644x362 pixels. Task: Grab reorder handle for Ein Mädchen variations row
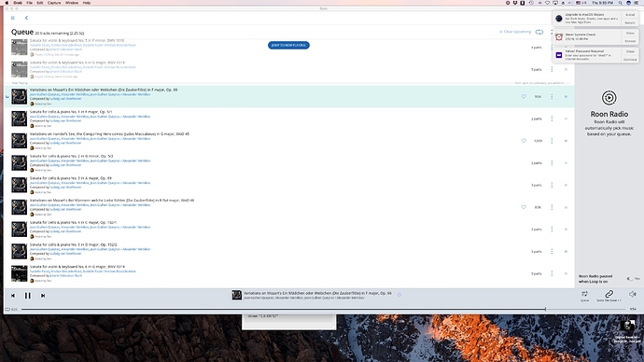pyautogui.click(x=566, y=96)
